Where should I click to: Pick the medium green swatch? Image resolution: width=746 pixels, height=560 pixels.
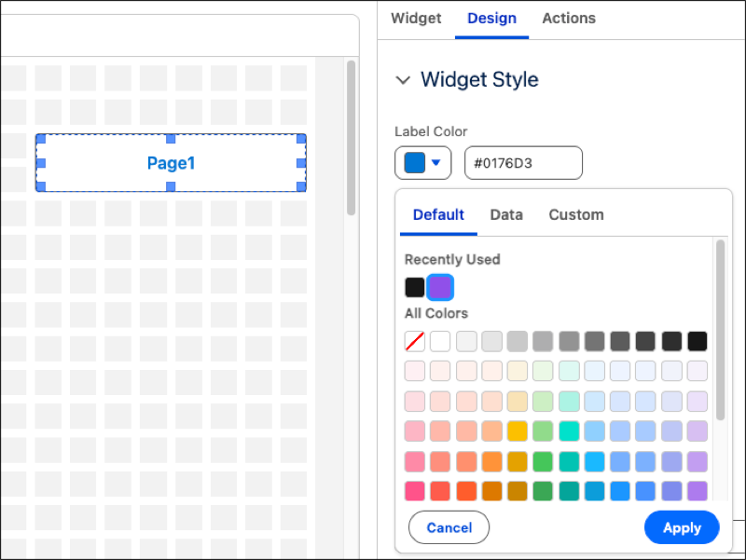[543, 461]
